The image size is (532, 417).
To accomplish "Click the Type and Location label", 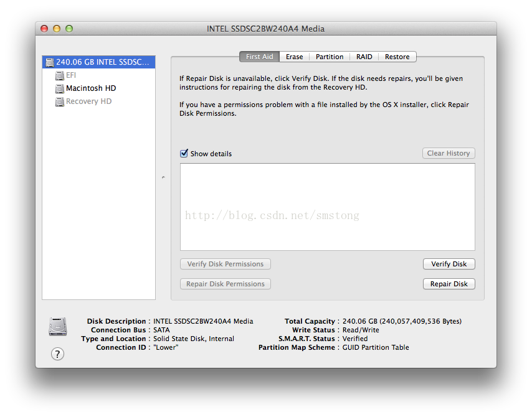I will point(113,339).
